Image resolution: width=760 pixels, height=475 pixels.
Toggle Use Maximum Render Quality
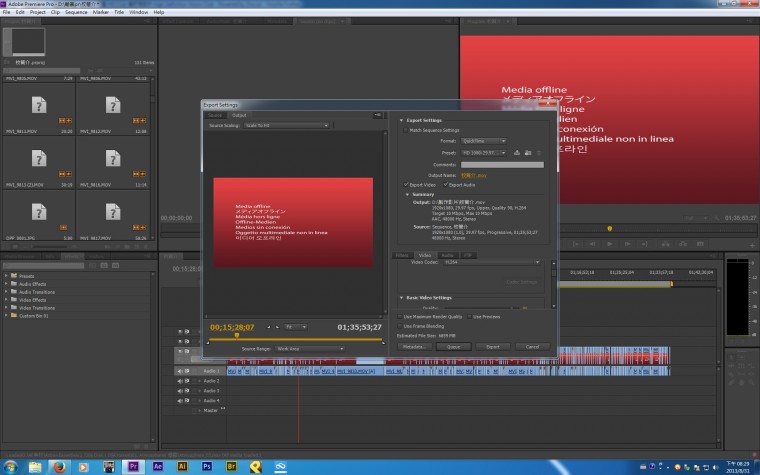pyautogui.click(x=398, y=316)
